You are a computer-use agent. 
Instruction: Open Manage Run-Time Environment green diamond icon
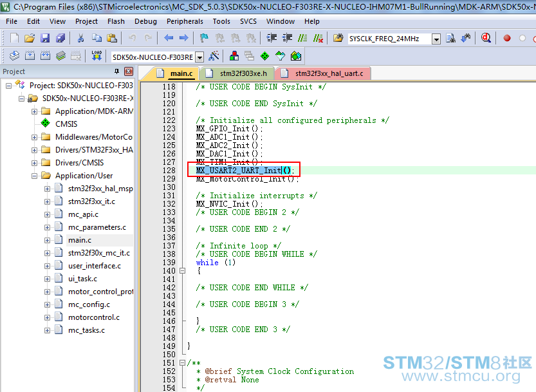click(x=264, y=56)
